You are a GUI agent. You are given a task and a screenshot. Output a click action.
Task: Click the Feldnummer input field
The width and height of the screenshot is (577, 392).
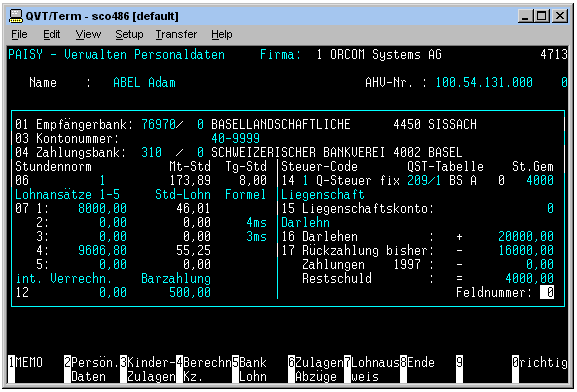547,293
